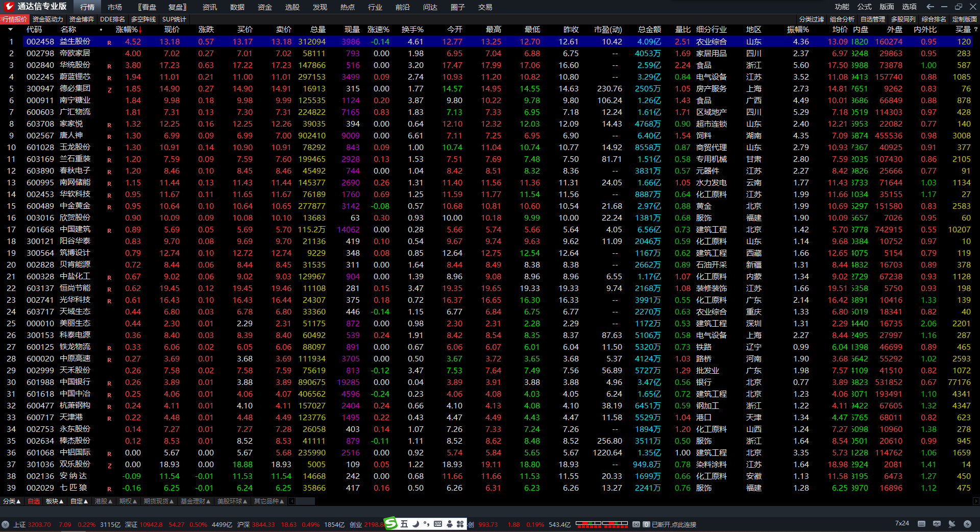Click the 7x24 news button
This screenshot has width=980, height=532.
(x=902, y=523)
